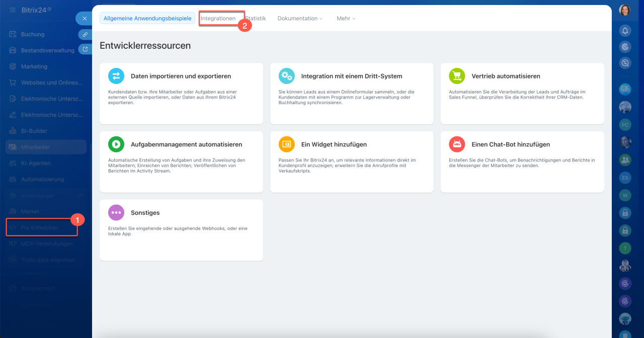Close the slider panel with X button
Image resolution: width=644 pixels, height=338 pixels.
tap(84, 19)
